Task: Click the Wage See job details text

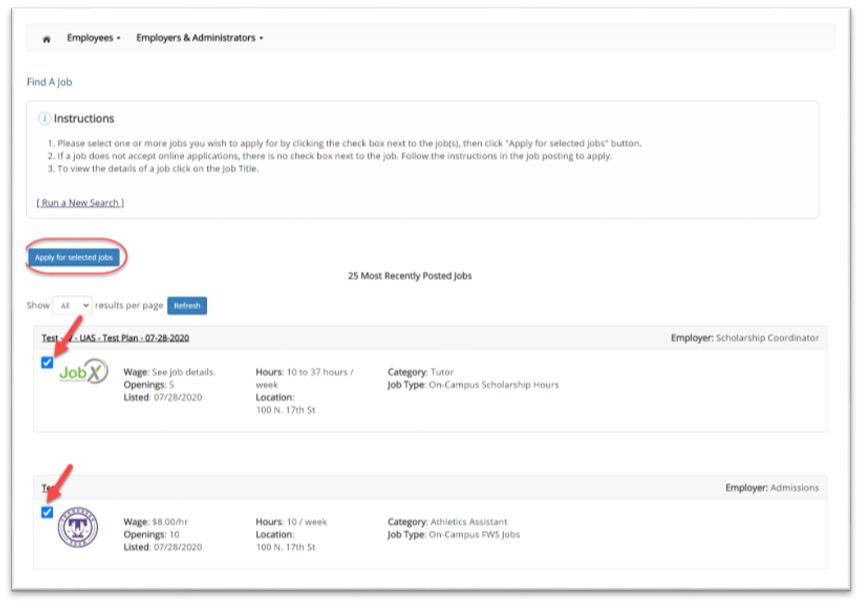Action: [x=169, y=372]
